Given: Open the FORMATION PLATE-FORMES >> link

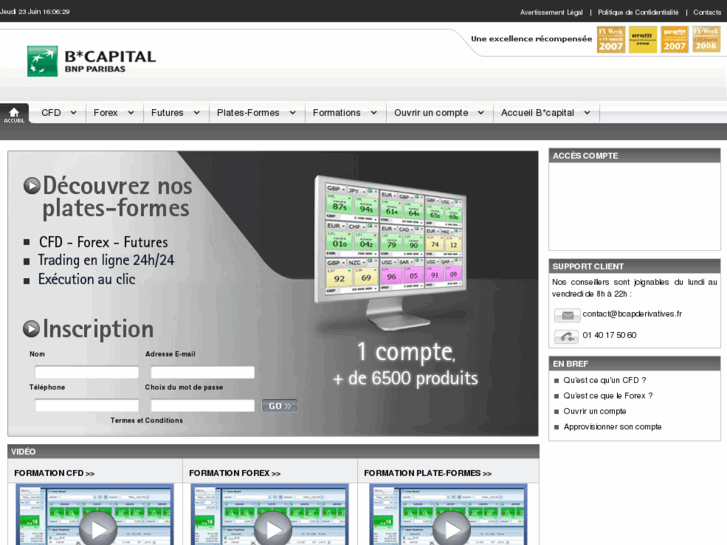Looking at the screenshot, I should point(427,473).
